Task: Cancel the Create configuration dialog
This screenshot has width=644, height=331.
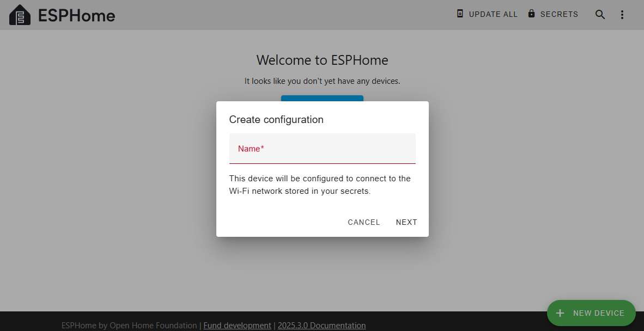Action: (x=364, y=222)
